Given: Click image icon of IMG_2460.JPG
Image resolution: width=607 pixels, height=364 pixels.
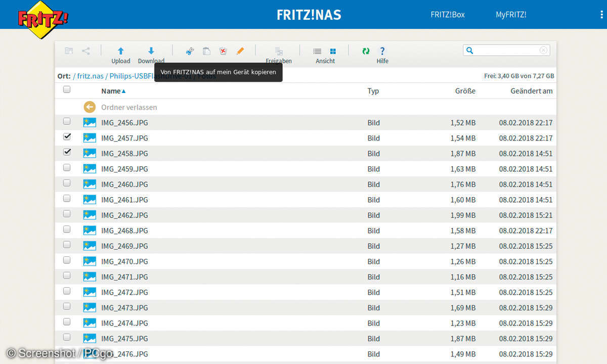Looking at the screenshot, I should click(90, 184).
